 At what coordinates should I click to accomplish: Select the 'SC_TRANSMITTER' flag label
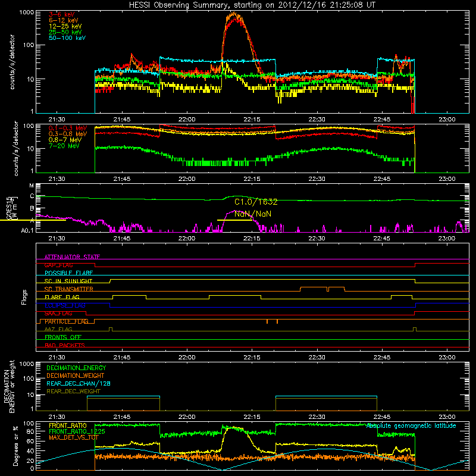[x=69, y=289]
